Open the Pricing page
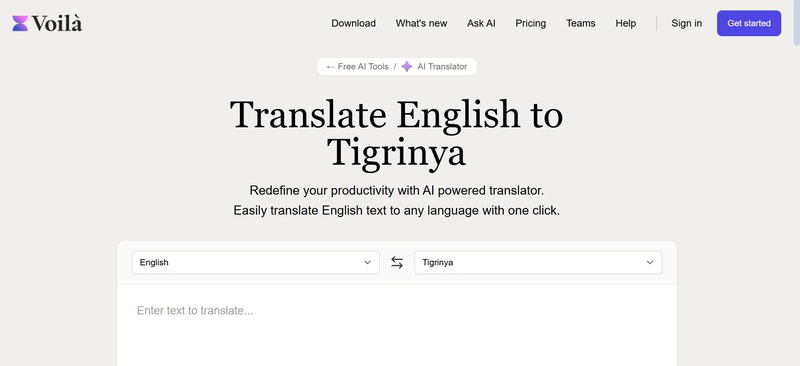Image resolution: width=800 pixels, height=366 pixels. click(531, 23)
